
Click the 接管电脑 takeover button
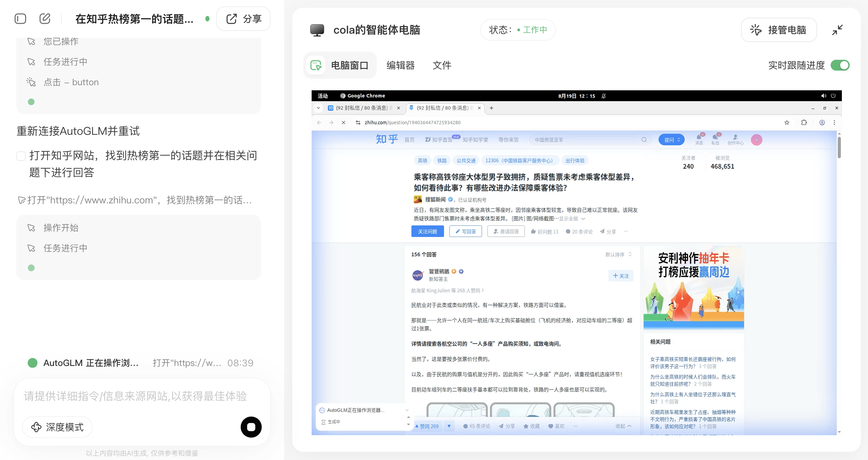click(779, 30)
